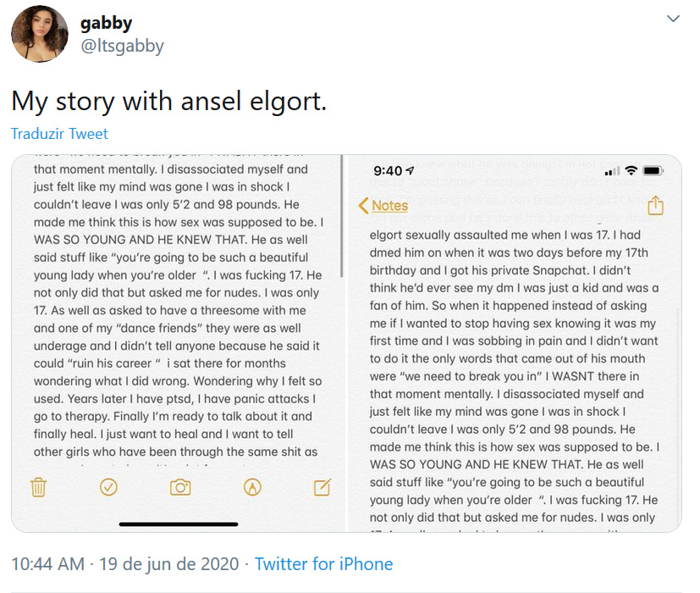Screen dimensions: 700x593
Task: Go back via the Notes label
Action: [x=389, y=206]
